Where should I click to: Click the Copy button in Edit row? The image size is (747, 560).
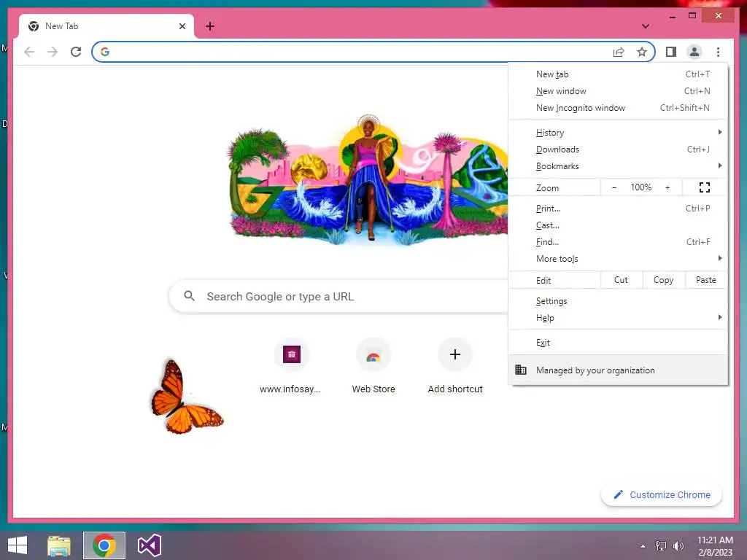(x=664, y=280)
